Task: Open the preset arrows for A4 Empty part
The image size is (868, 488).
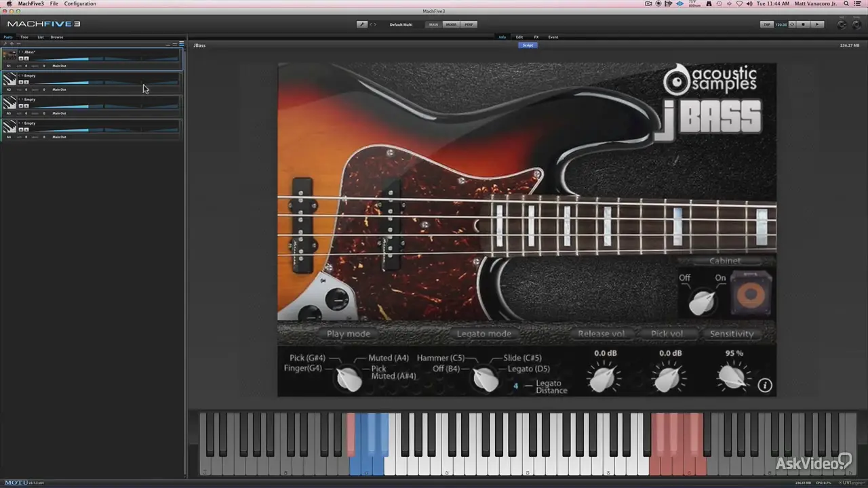Action: [x=20, y=123]
